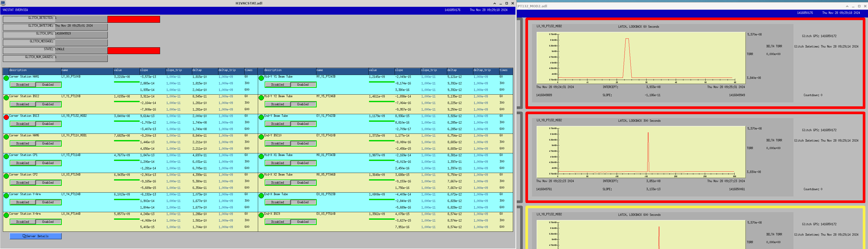Screen dimensions: 868x249
Task: Click the status circle for Mid-X X1 Beam Tube
Action: tap(261, 157)
